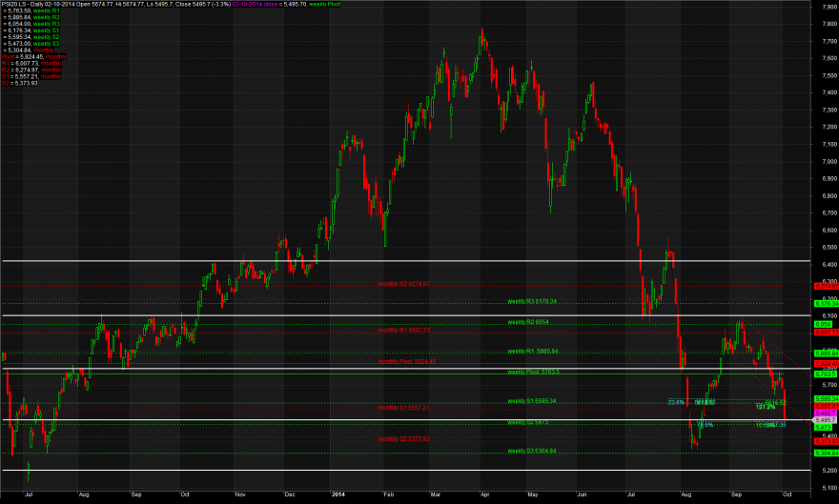
Task: Click the magenta 5,495.7 price axis tag
Action: (827, 413)
